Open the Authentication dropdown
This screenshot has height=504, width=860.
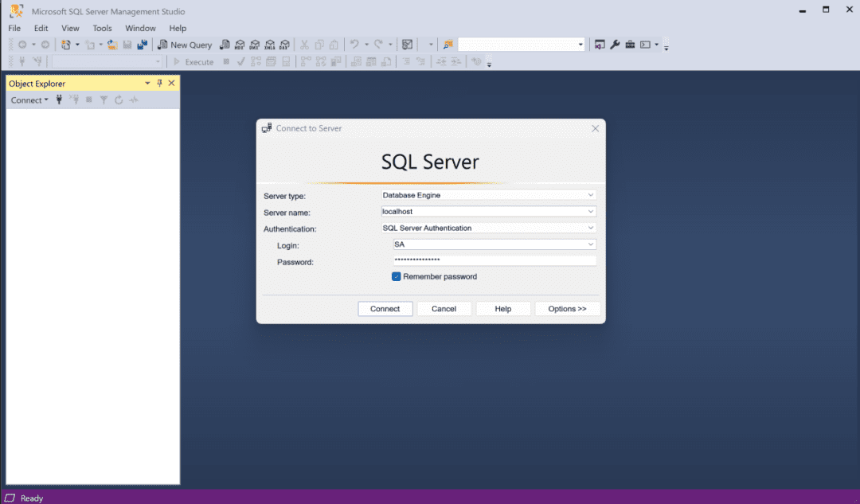click(590, 228)
